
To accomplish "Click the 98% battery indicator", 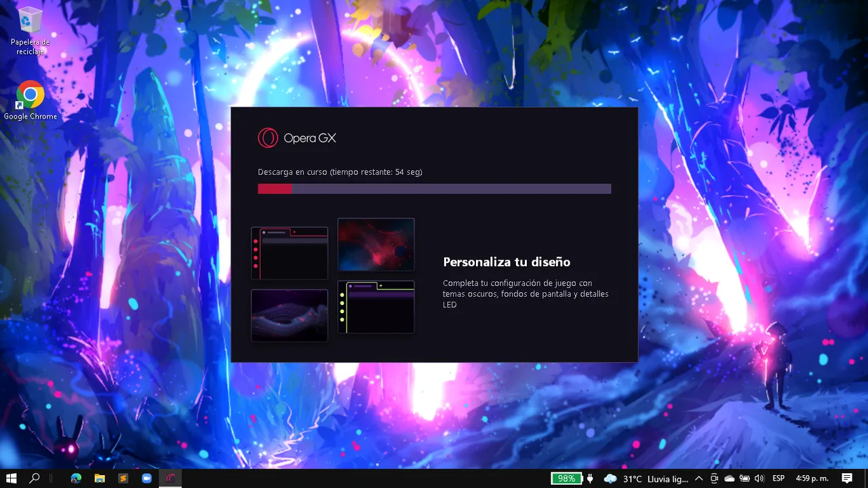I will point(566,479).
